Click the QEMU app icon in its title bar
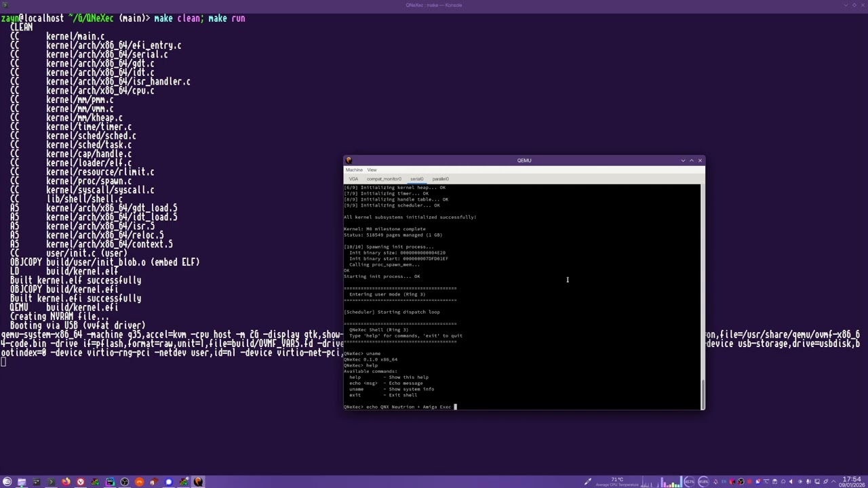 [x=349, y=161]
